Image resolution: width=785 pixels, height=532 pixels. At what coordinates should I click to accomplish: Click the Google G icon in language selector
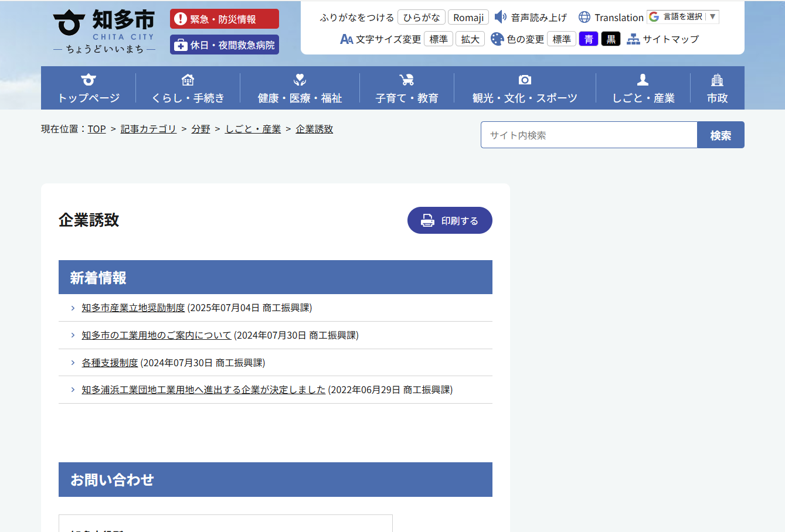coord(654,17)
